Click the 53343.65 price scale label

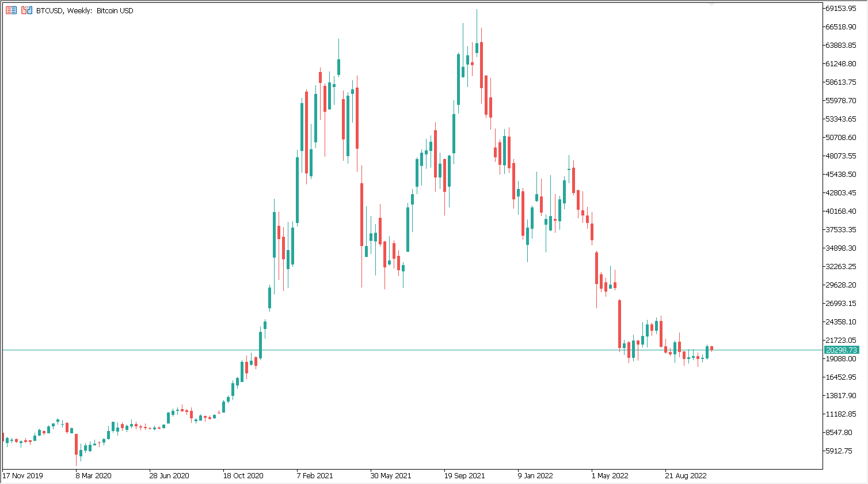(x=841, y=119)
